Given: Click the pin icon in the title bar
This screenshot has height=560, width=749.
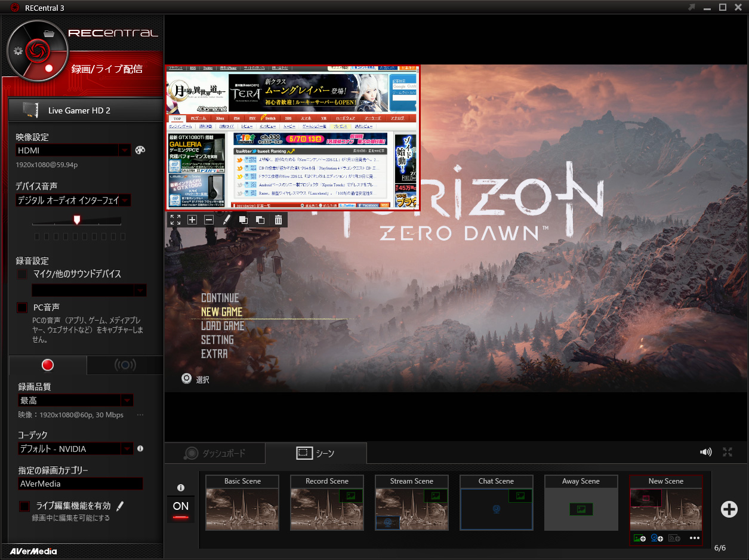Looking at the screenshot, I should pos(692,7).
